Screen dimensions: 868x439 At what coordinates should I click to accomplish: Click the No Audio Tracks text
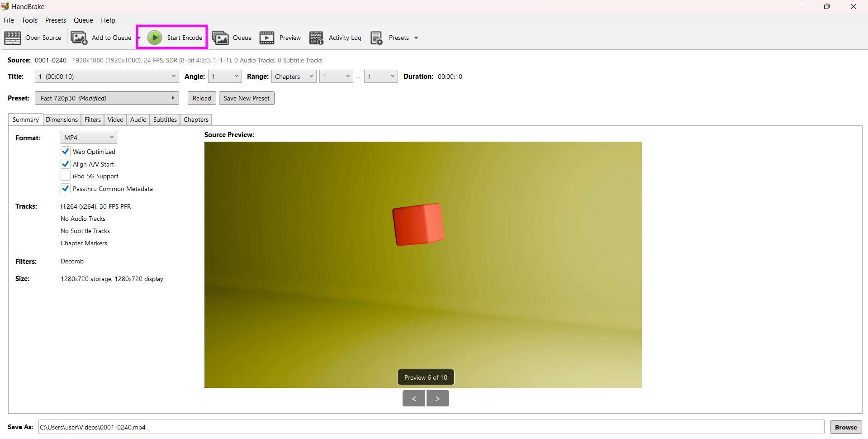point(83,219)
